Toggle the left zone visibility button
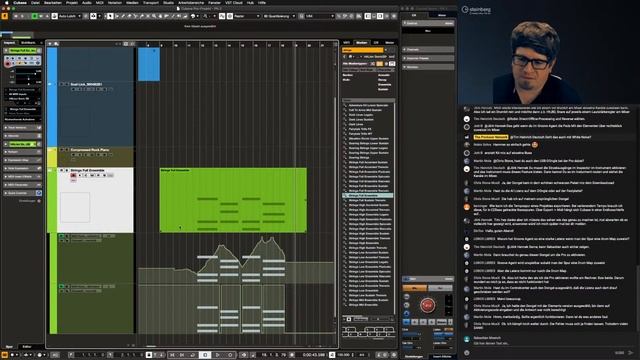 point(368,16)
